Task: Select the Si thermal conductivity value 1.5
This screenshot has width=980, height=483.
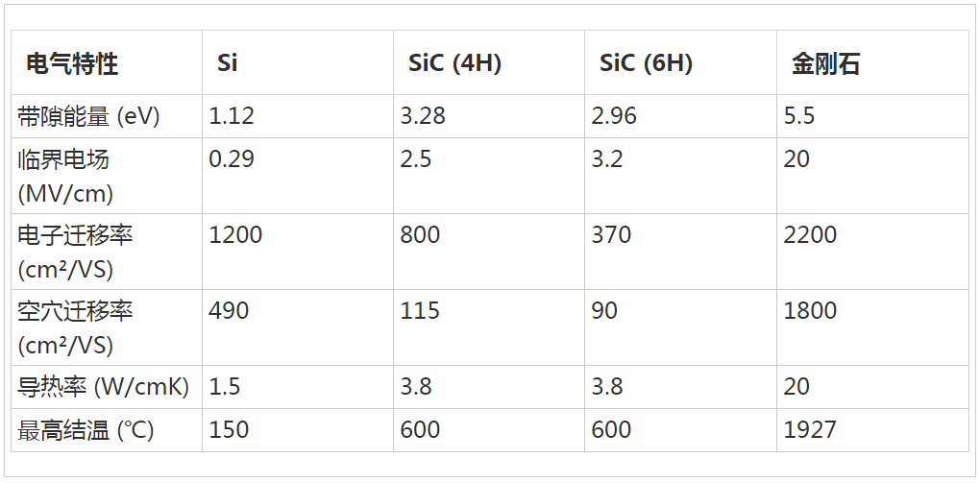Action: click(225, 386)
